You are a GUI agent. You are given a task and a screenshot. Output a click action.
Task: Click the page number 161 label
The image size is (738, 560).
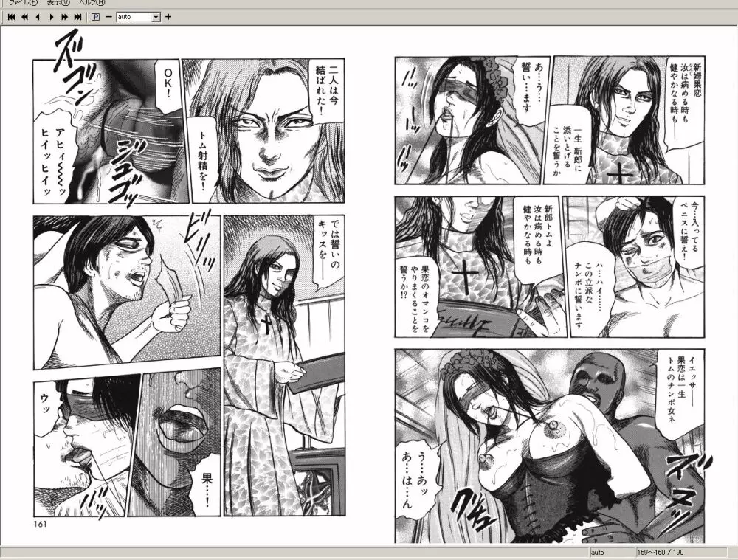click(x=40, y=525)
